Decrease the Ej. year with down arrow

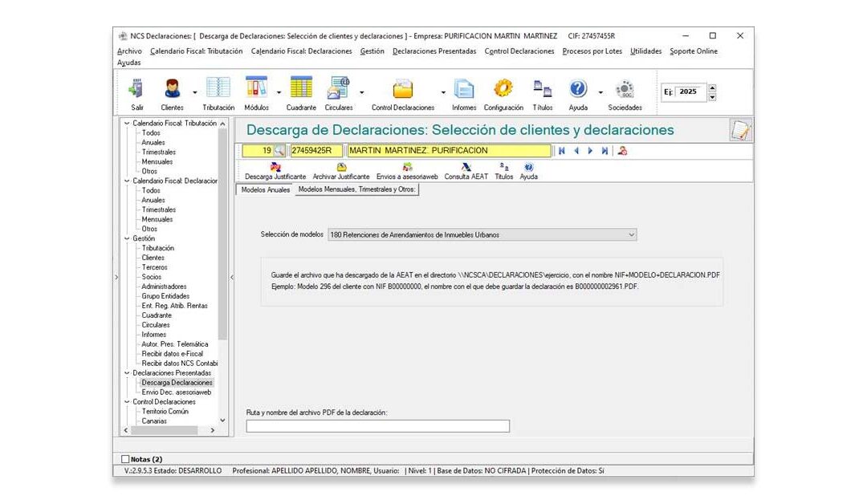point(712,97)
